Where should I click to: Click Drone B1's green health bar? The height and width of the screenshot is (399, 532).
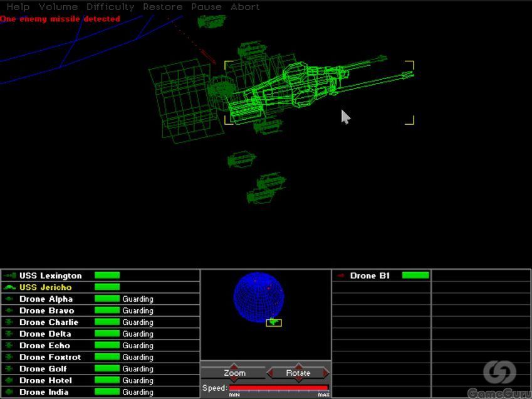(x=415, y=275)
